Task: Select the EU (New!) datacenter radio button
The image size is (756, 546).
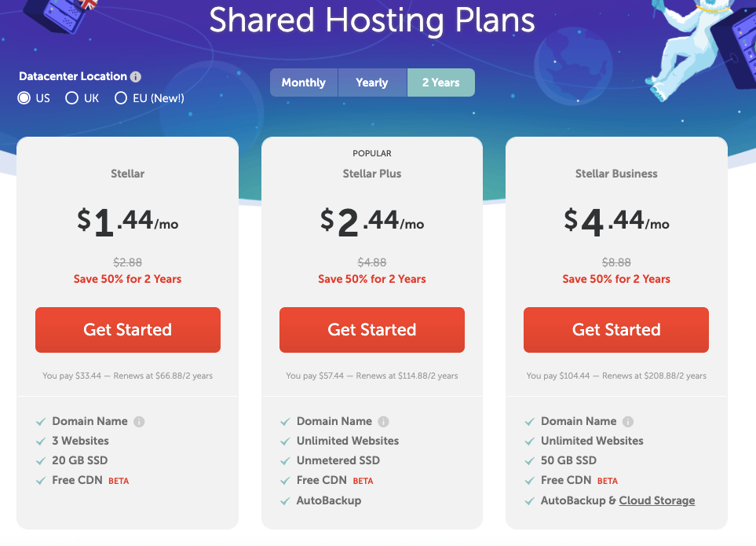Action: (x=120, y=97)
